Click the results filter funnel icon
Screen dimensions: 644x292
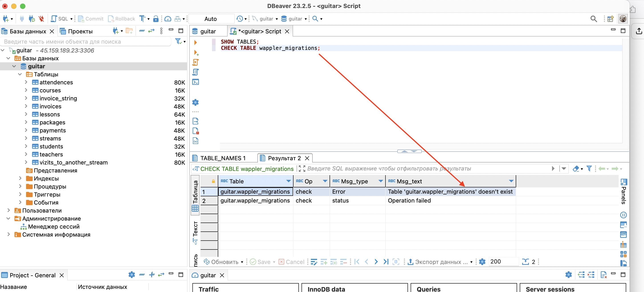click(589, 169)
